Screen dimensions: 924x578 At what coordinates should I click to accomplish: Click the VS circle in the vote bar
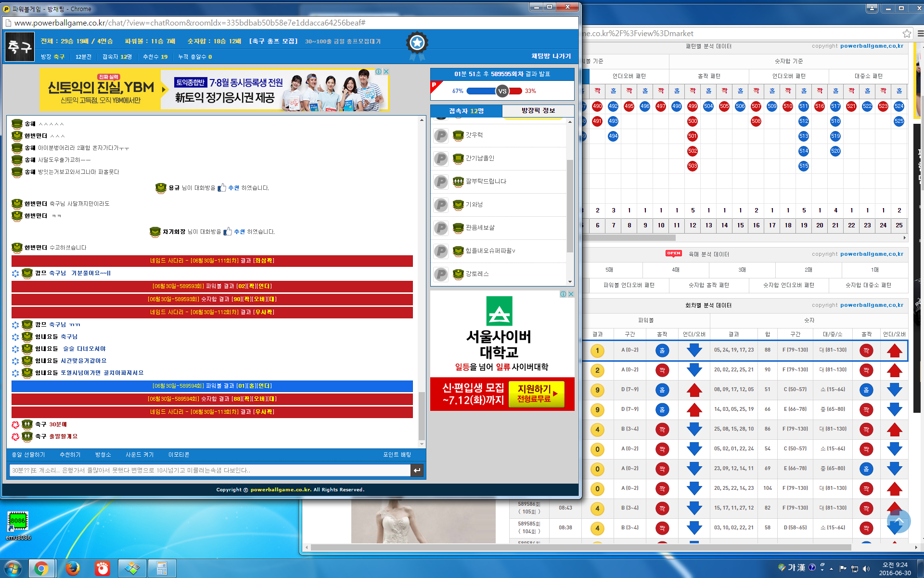(502, 91)
